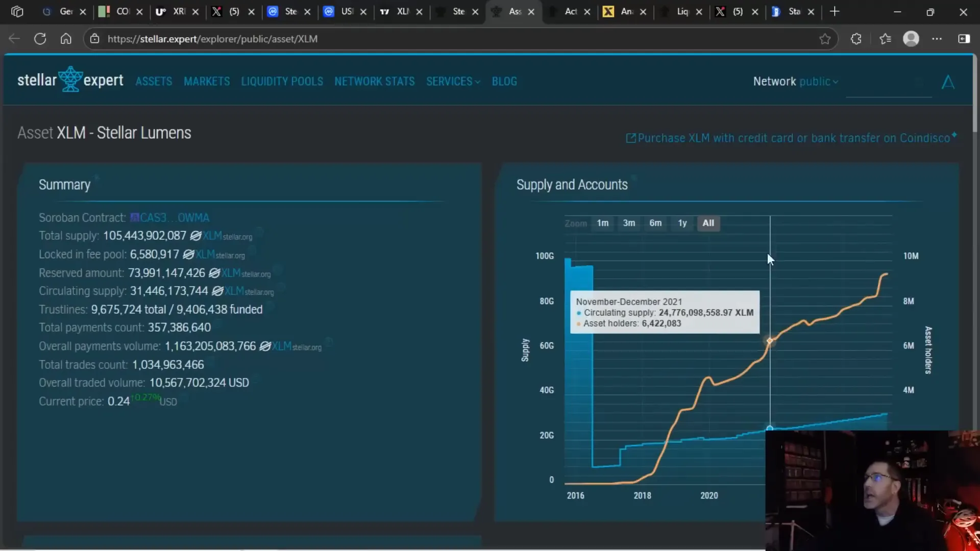View site info lock icon in address bar
This screenshot has height=551, width=980.
pyautogui.click(x=94, y=39)
